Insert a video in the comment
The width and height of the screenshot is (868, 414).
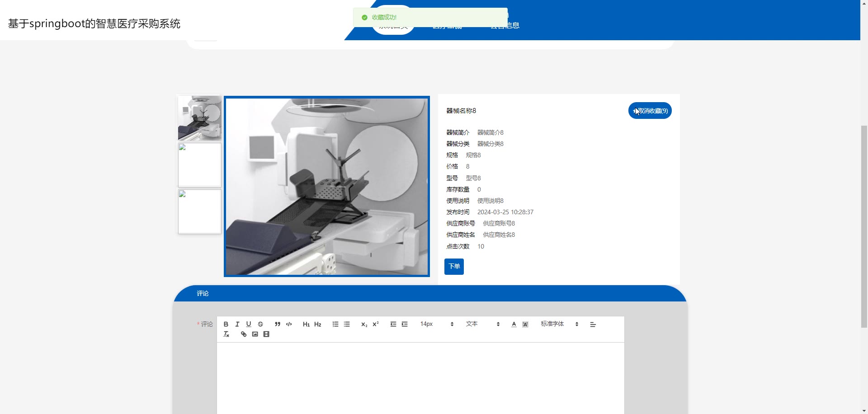[x=266, y=334]
